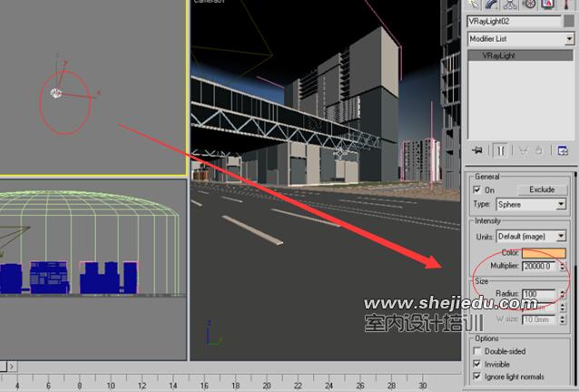
Task: Click frame 8 on the timeline
Action: [x=79, y=386]
